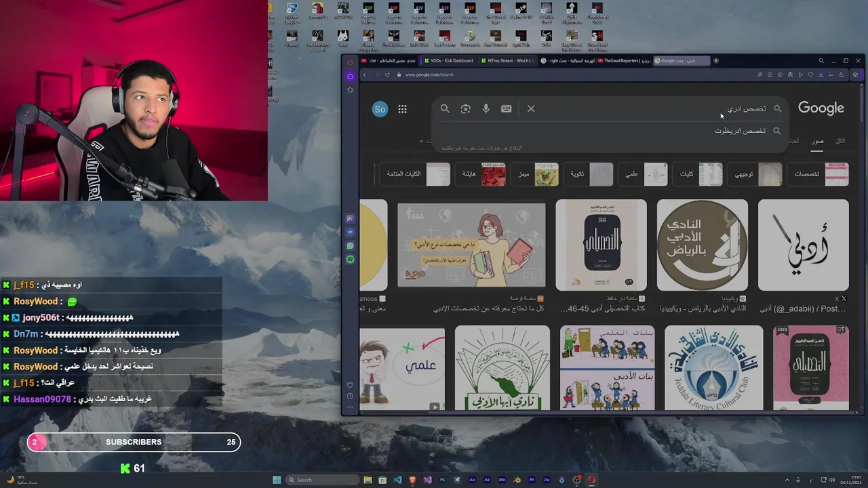Open Brave browser from taskbar
The image size is (868, 488).
click(412, 480)
